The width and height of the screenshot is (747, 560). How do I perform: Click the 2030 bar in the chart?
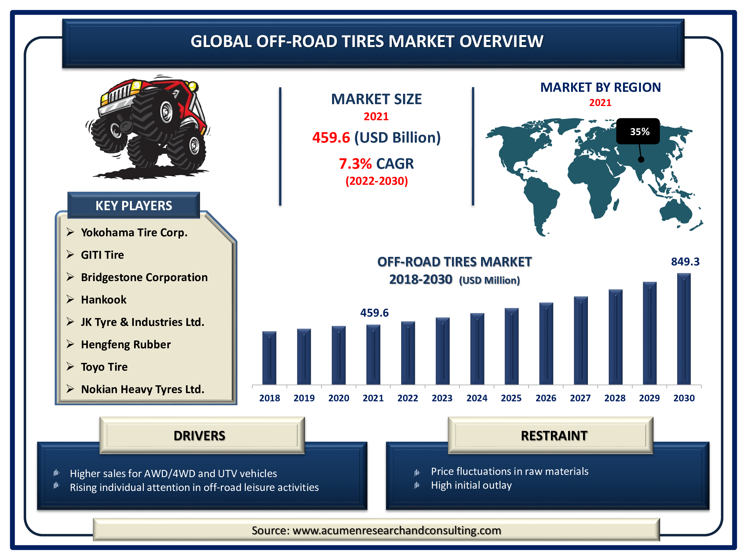(684, 329)
